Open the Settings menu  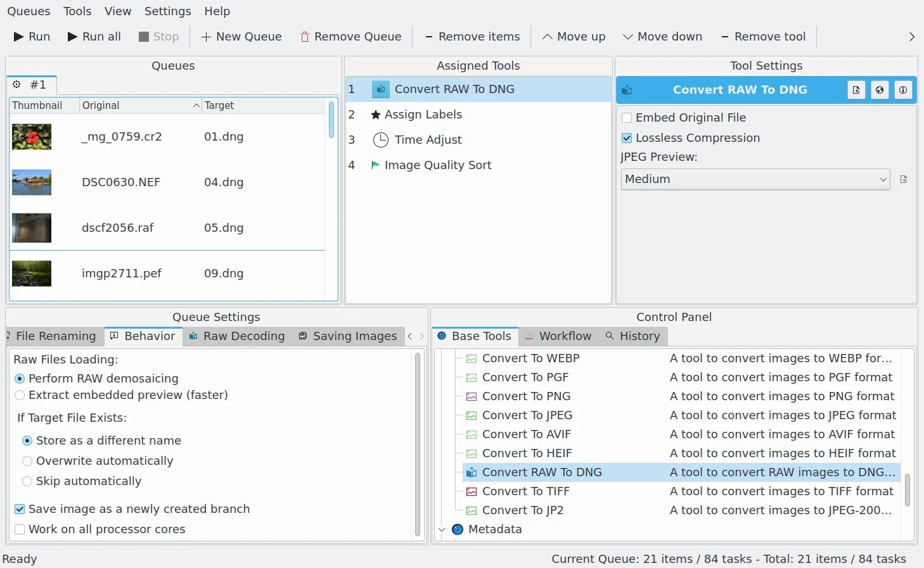click(x=167, y=11)
